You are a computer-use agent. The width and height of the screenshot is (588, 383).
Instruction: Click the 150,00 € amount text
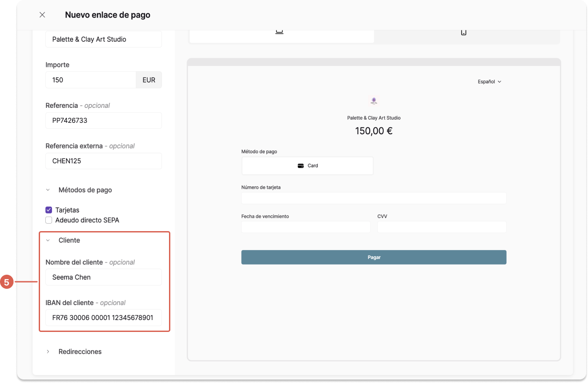point(374,131)
